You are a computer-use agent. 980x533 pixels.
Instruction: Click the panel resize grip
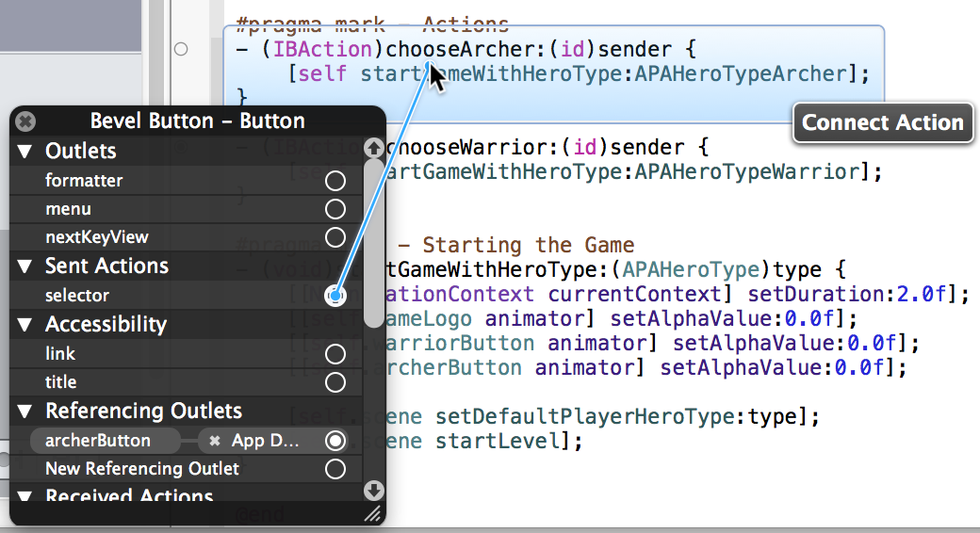coord(373,514)
